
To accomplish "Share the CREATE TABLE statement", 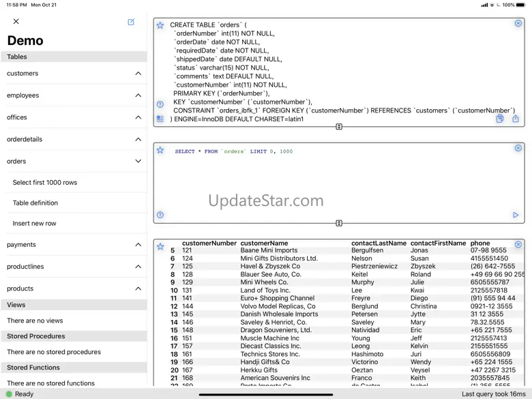I will point(516,119).
